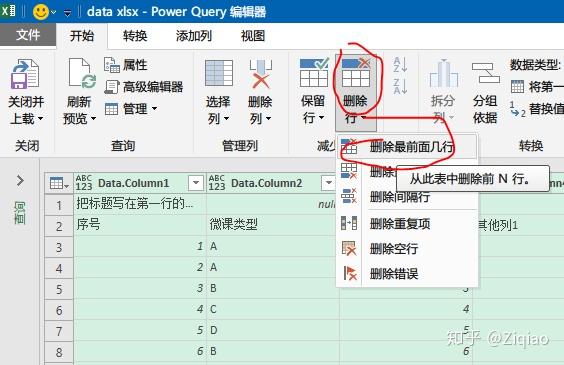Screen dimensions: 564x365
Task: Click cell '把标题写在第一行的...'
Action: (x=140, y=204)
